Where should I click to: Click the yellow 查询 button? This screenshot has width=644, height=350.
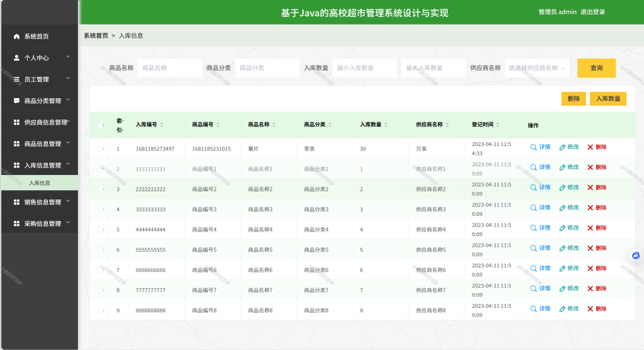tap(596, 68)
